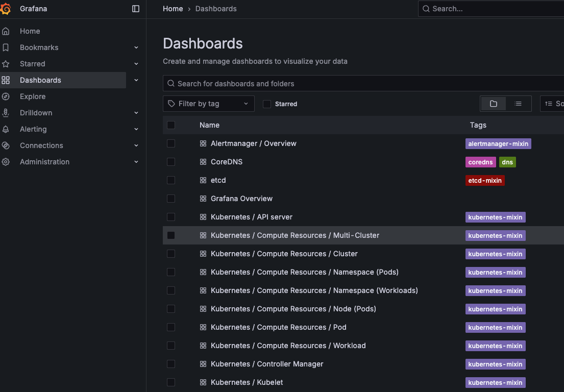The image size is (564, 392).
Task: Switch to folder view icon
Action: 494,104
